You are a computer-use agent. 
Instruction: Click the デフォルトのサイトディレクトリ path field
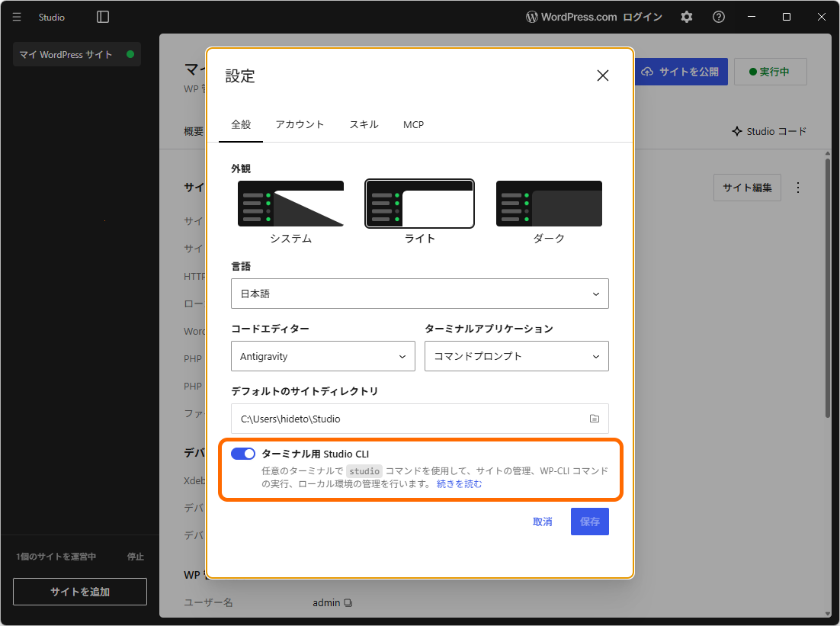tap(419, 419)
